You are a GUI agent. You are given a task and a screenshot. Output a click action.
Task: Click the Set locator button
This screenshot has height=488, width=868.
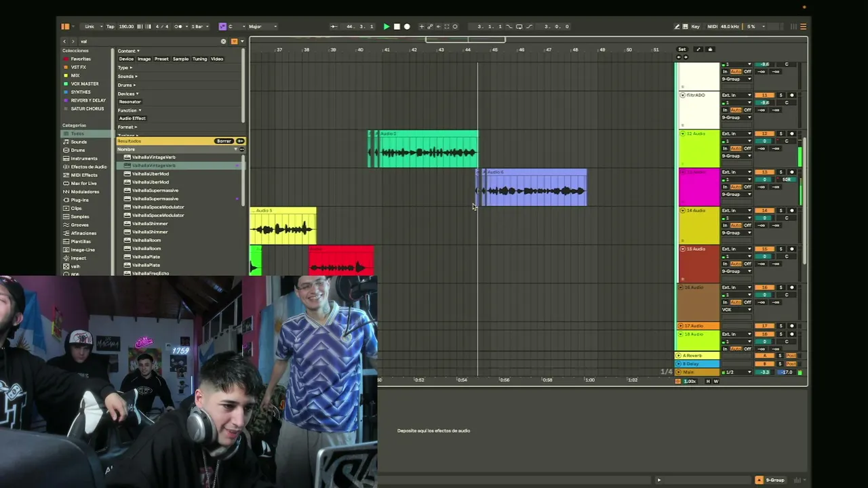(682, 49)
